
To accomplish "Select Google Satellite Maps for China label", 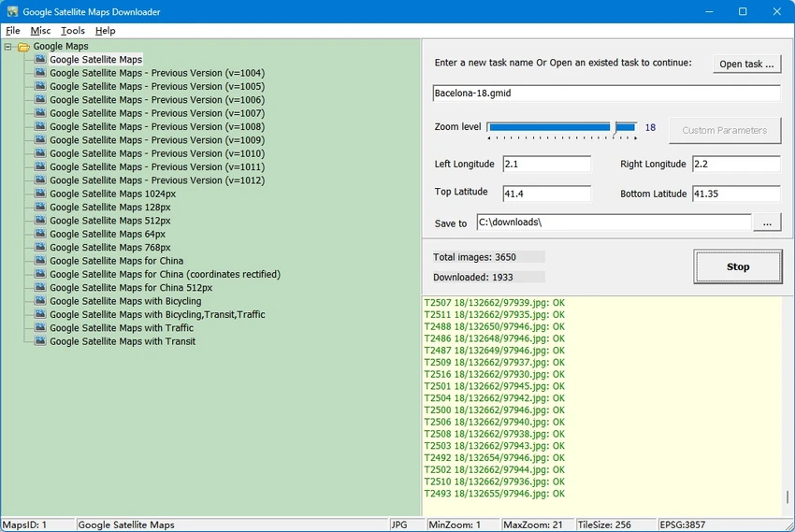I will pyautogui.click(x=117, y=261).
